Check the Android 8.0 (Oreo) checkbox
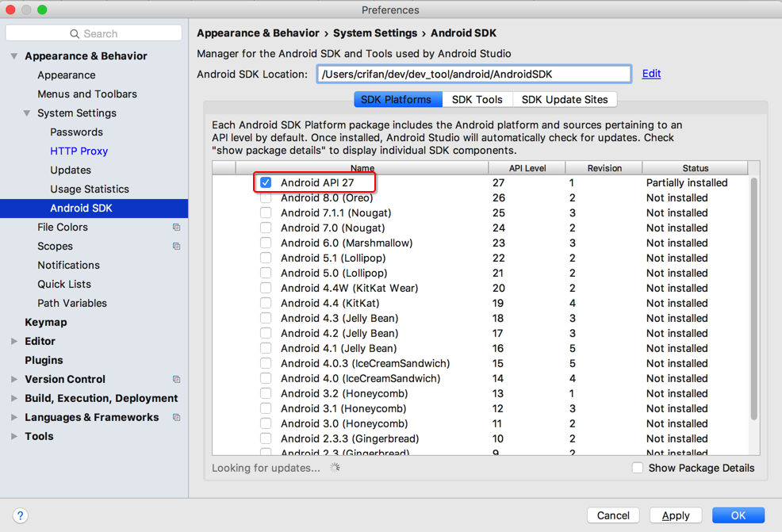 pos(266,198)
